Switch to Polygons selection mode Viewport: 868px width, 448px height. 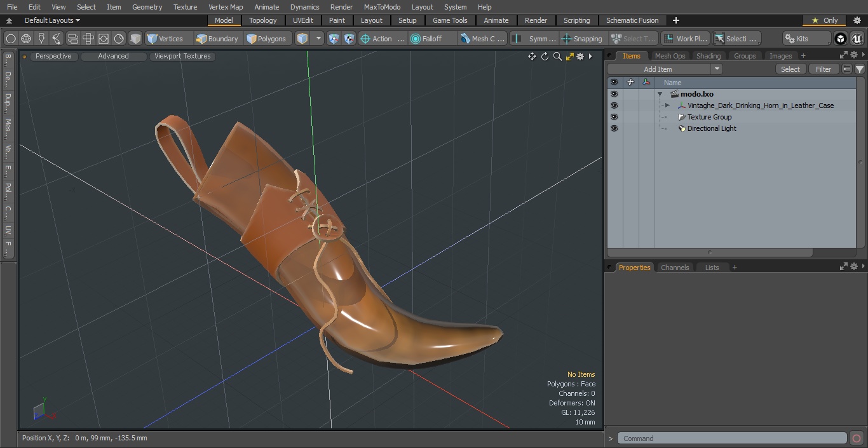tap(268, 39)
